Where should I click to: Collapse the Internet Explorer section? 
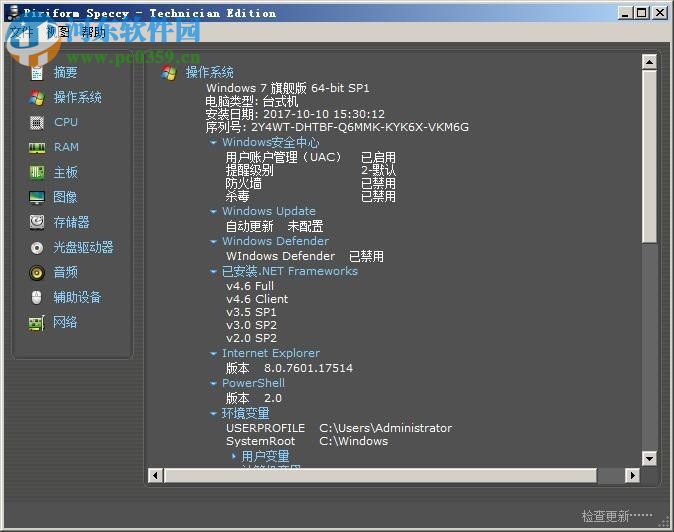213,354
